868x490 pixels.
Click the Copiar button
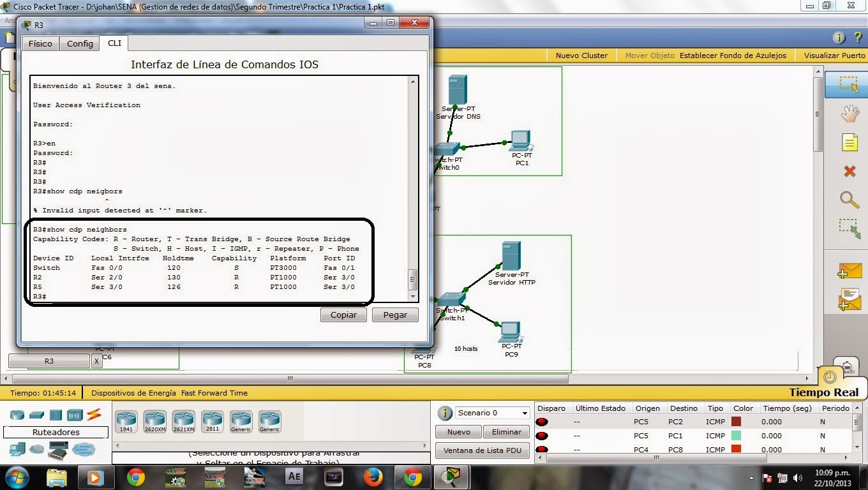click(x=343, y=315)
